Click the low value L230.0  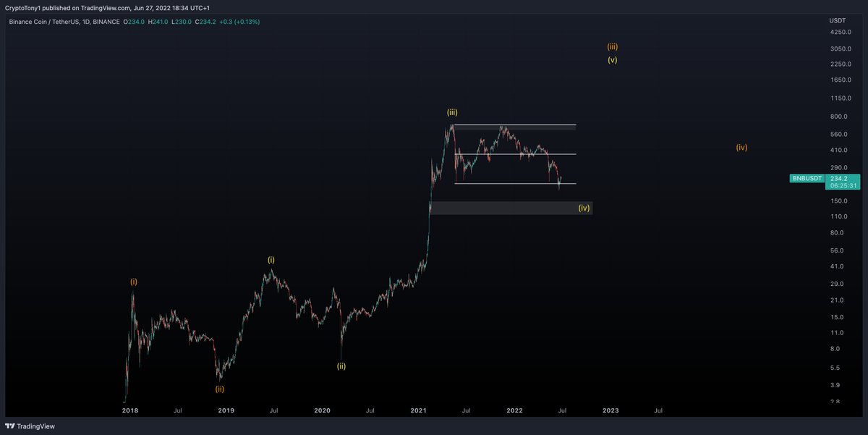coord(182,22)
